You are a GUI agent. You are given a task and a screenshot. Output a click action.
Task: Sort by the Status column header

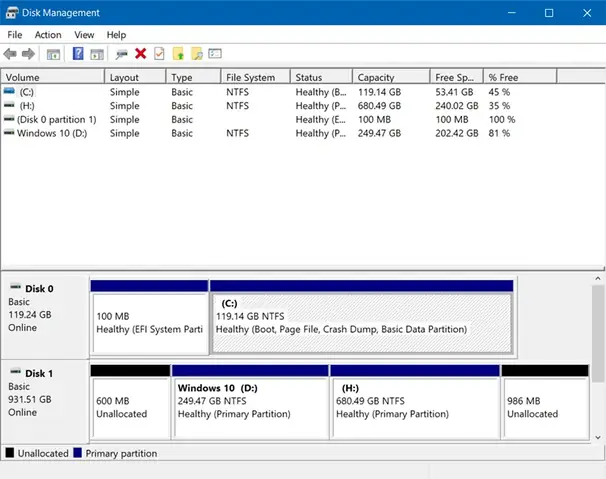click(x=322, y=77)
